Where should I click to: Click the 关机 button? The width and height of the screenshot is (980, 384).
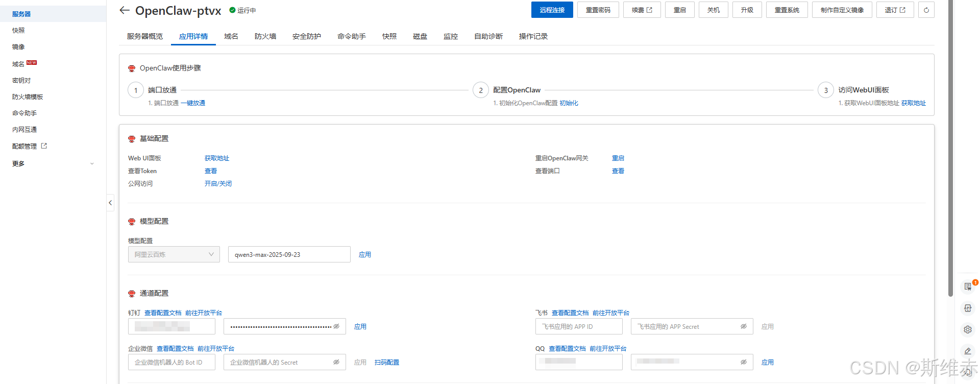point(714,10)
